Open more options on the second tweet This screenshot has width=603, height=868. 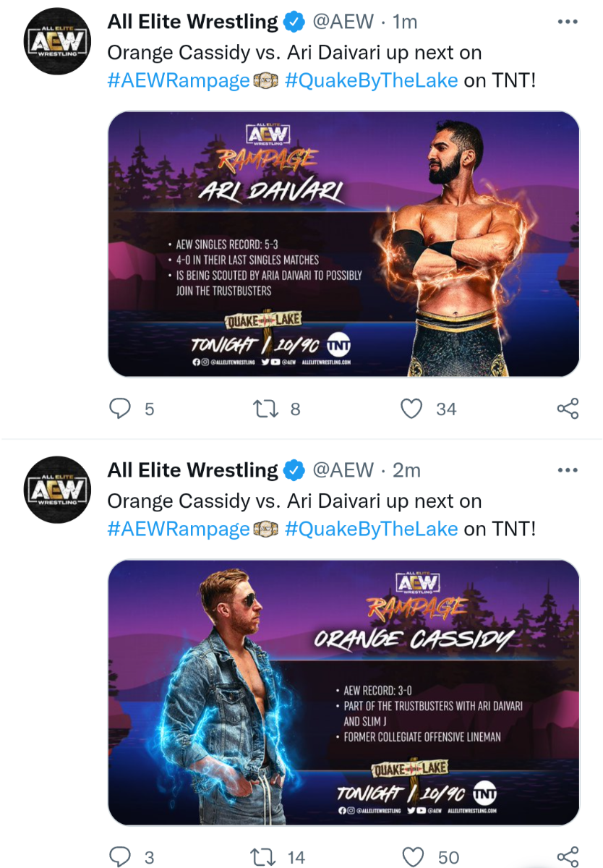[568, 471]
